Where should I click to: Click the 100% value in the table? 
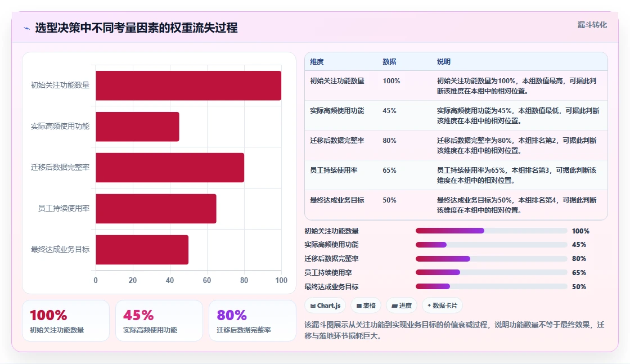point(391,81)
